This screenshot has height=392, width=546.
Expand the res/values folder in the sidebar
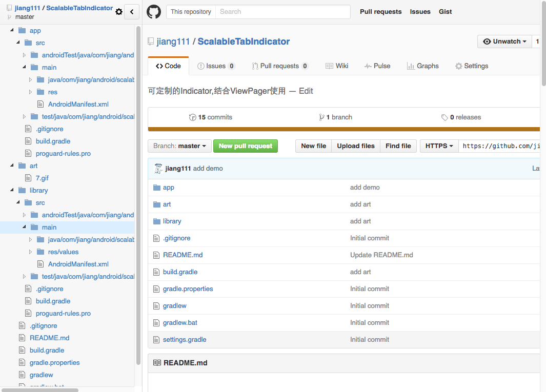coord(30,252)
